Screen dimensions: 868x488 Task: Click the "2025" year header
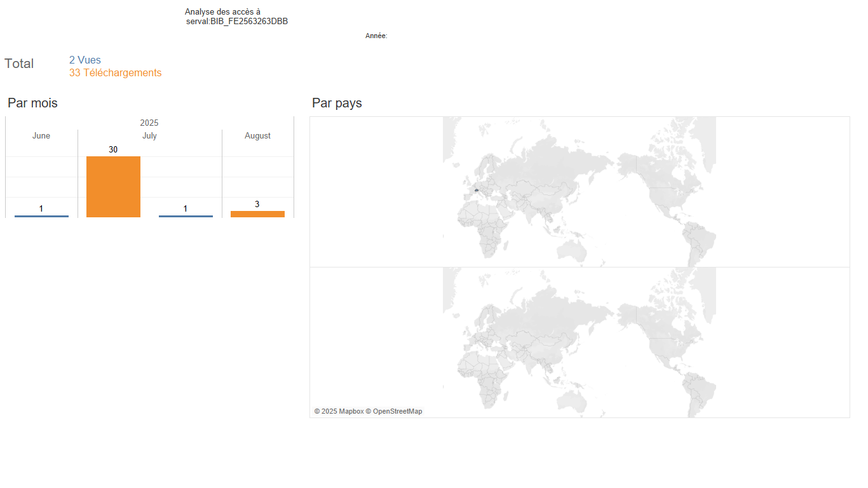(x=149, y=123)
